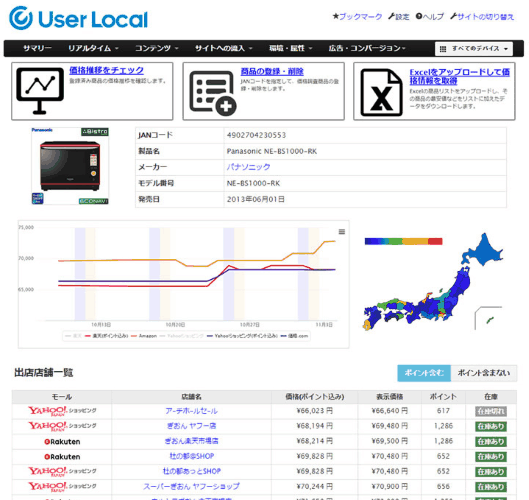Expand リアルタイム menu
Viewport: 529px width, 500px height.
[93, 48]
